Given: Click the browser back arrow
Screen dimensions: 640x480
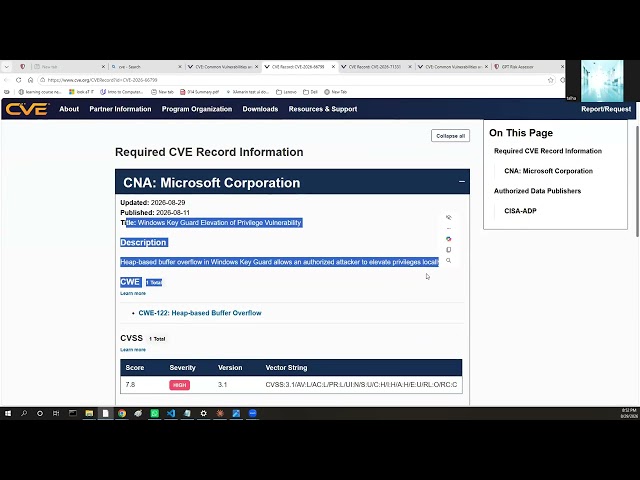Looking at the screenshot, I should (x=6, y=80).
